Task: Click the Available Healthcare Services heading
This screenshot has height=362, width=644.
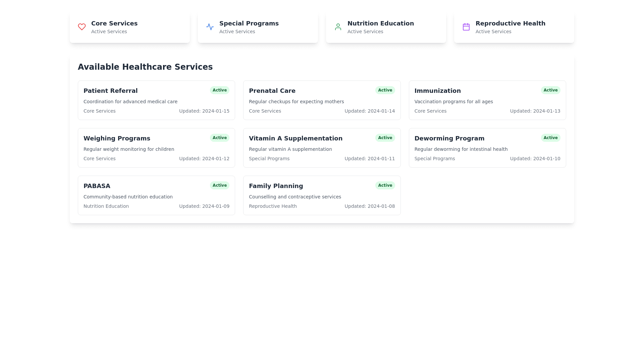Action: click(x=145, y=67)
